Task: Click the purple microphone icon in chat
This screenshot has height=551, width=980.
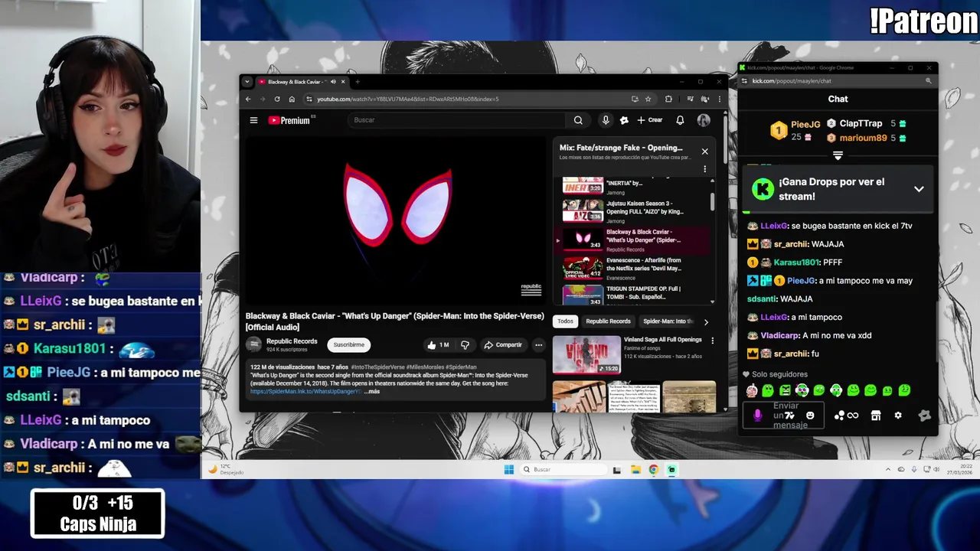Action: (757, 415)
